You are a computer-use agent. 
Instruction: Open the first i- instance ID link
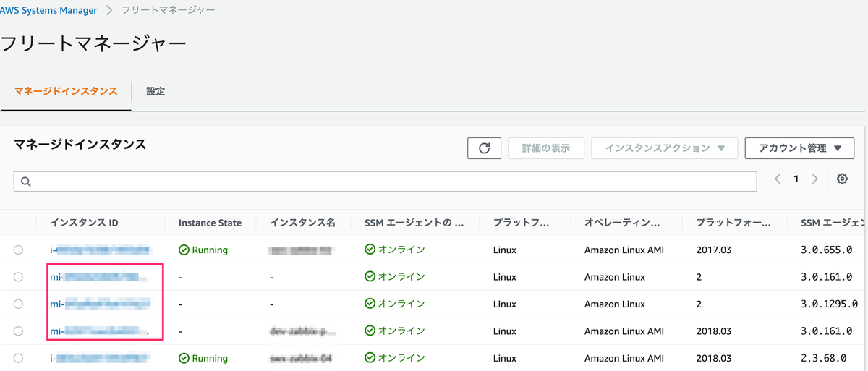point(100,250)
